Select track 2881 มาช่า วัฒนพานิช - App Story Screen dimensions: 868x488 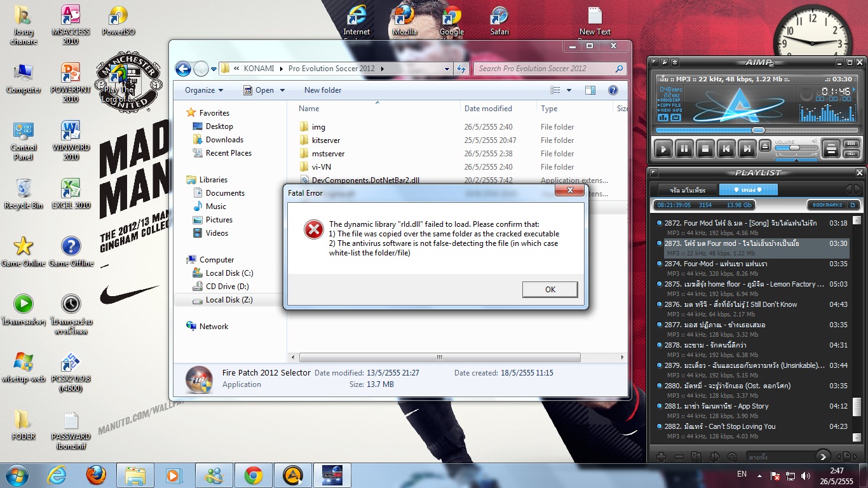(x=752, y=410)
